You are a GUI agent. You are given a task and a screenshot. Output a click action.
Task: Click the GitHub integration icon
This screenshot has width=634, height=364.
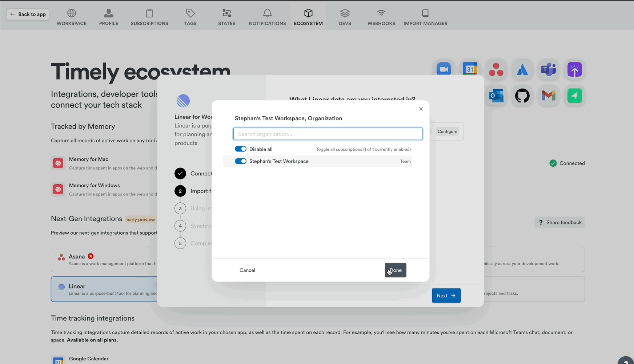click(522, 96)
